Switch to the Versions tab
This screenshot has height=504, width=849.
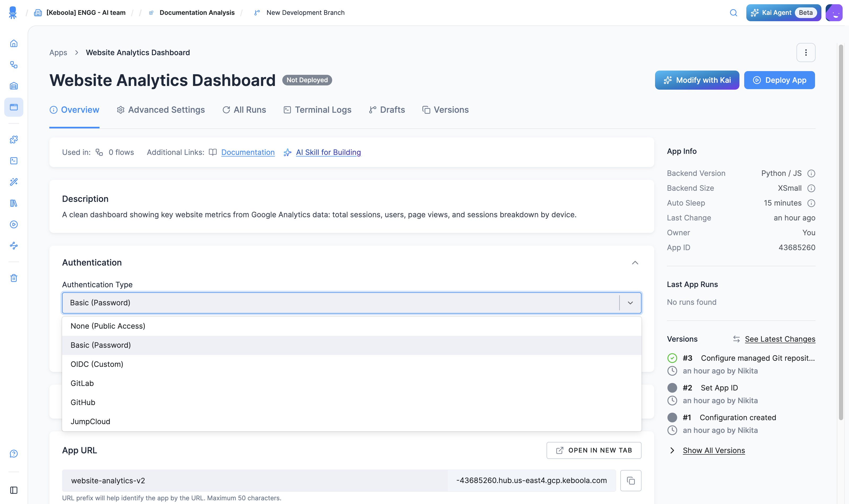pos(445,110)
